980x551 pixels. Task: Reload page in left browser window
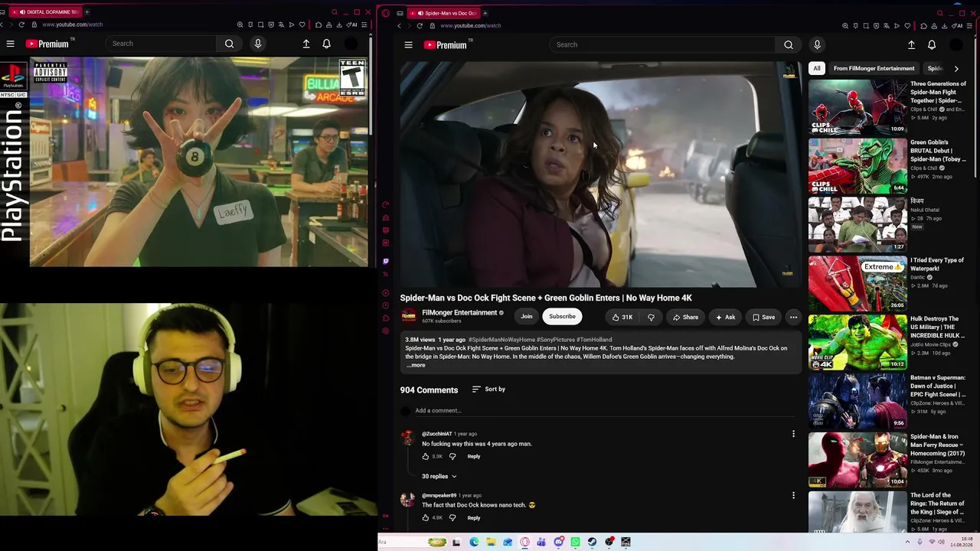21,24
